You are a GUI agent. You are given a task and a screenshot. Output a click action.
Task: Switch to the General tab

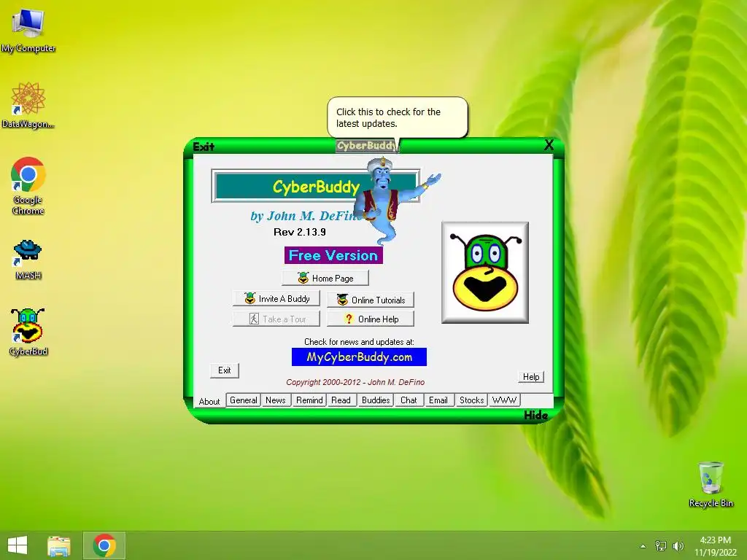[x=244, y=400]
